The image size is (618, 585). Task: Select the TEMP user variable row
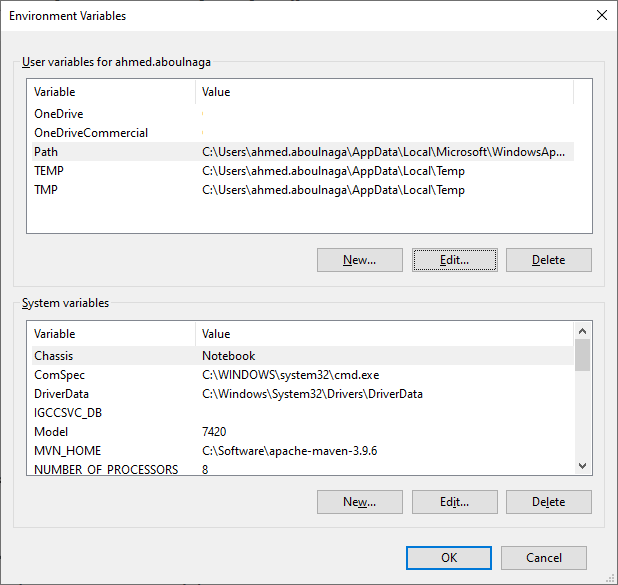click(49, 171)
